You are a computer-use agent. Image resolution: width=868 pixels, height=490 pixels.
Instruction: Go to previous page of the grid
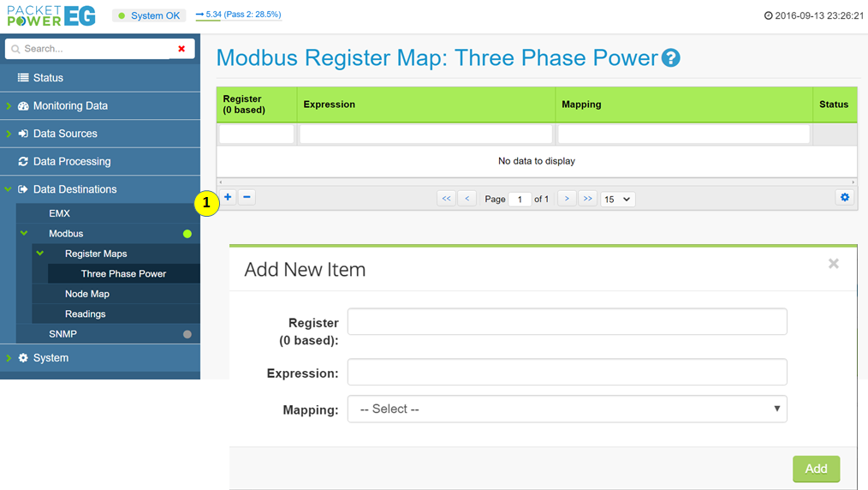tap(467, 199)
